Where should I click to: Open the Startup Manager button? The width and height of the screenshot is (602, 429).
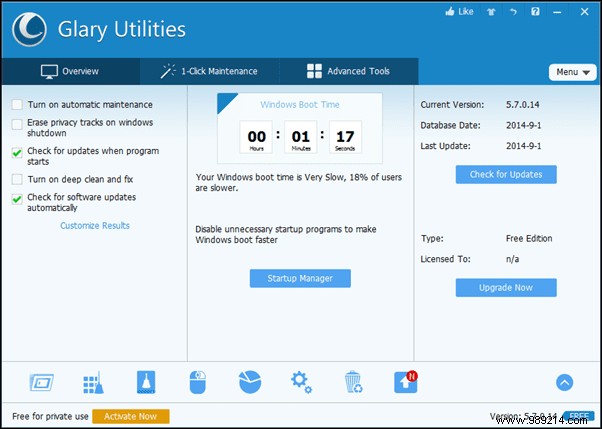click(x=300, y=278)
